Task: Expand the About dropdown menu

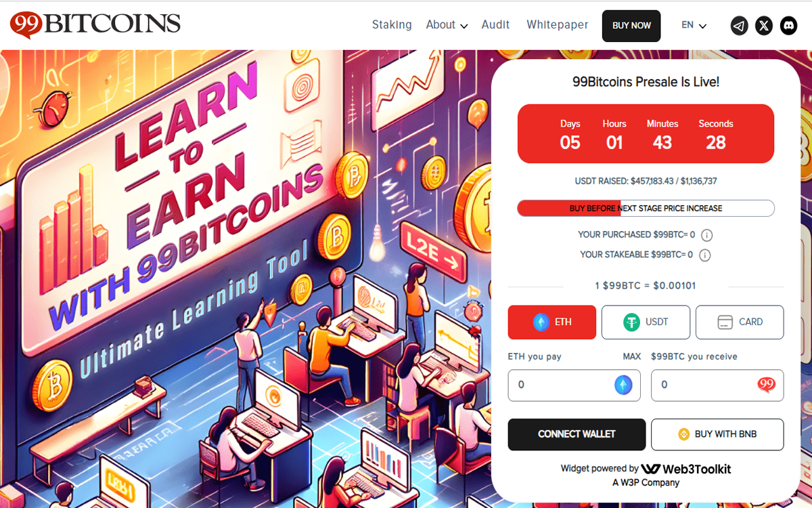Action: click(447, 25)
